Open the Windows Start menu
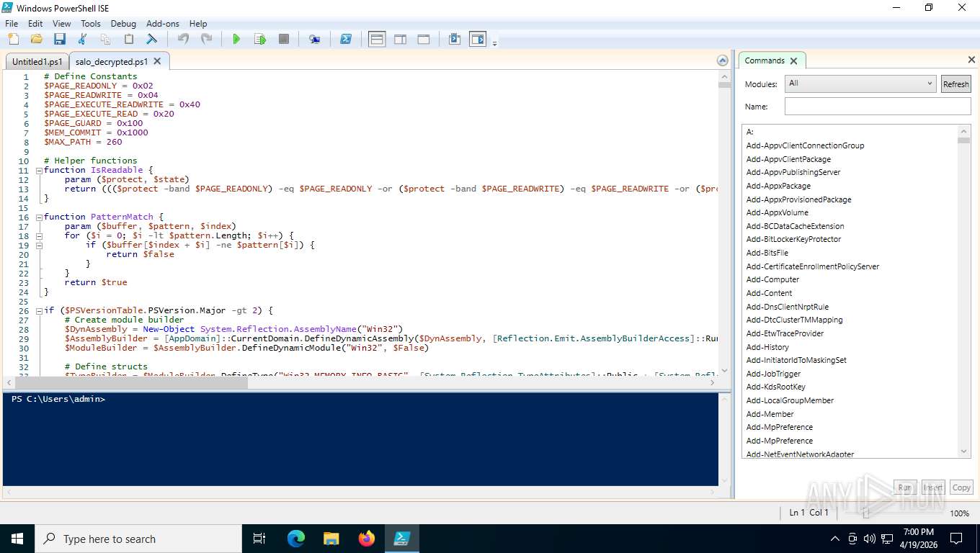The height and width of the screenshot is (553, 980). coord(17,539)
